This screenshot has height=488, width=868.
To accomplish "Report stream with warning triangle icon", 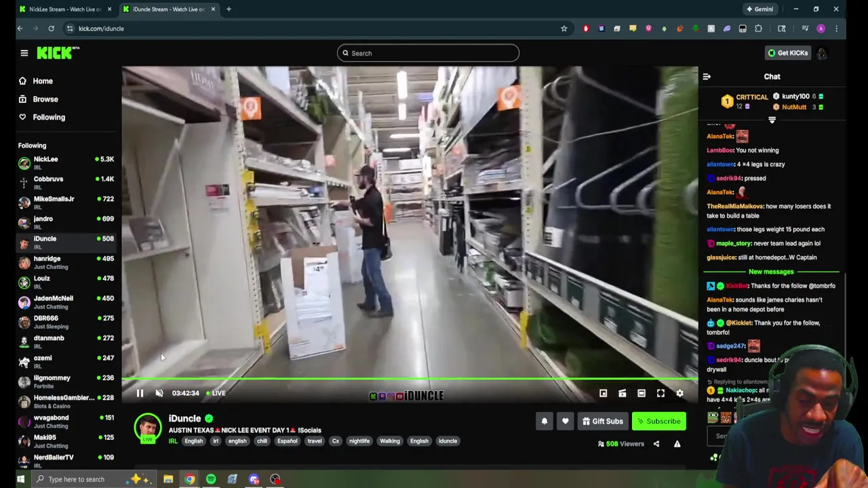I will [677, 444].
